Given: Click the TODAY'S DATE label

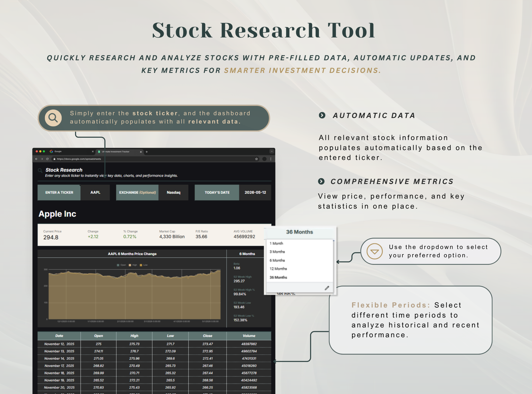Looking at the screenshot, I should (217, 193).
